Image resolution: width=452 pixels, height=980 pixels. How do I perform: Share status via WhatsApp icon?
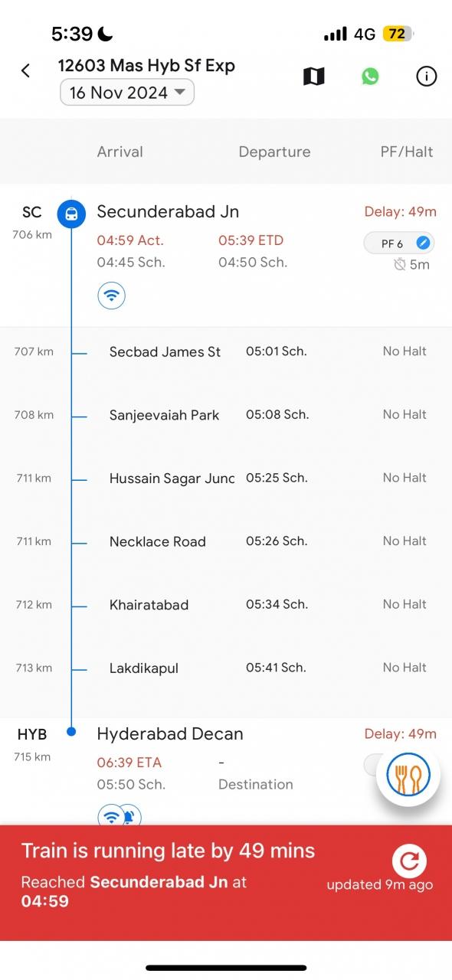click(x=370, y=76)
